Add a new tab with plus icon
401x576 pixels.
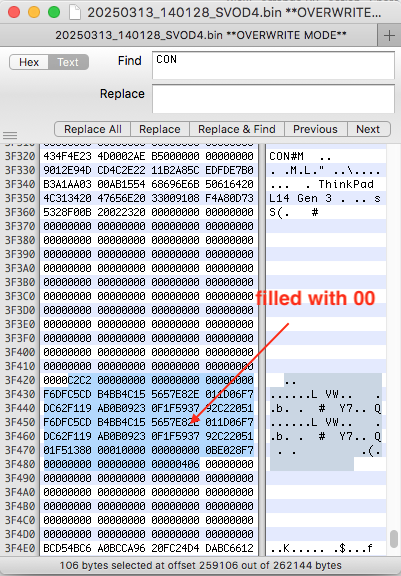point(389,36)
